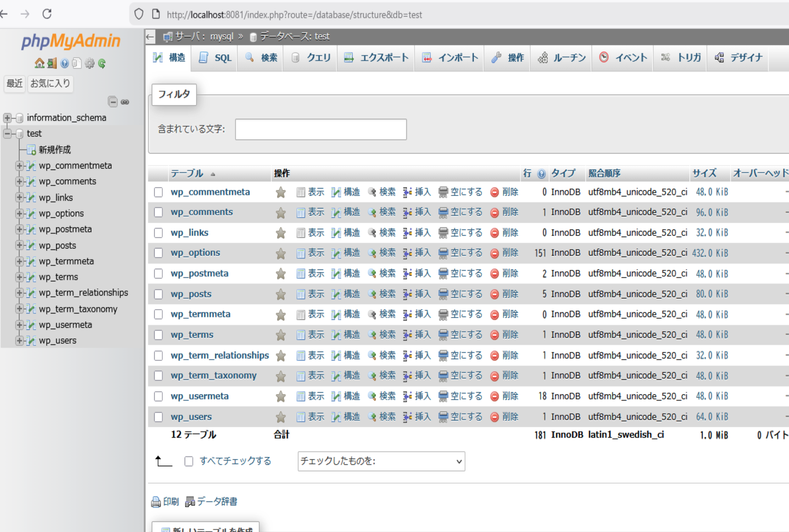Enable すべてチェックする to select all tables

189,461
